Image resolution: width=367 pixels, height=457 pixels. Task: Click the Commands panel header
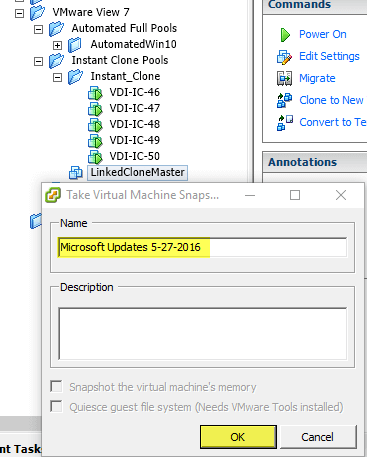click(x=315, y=6)
